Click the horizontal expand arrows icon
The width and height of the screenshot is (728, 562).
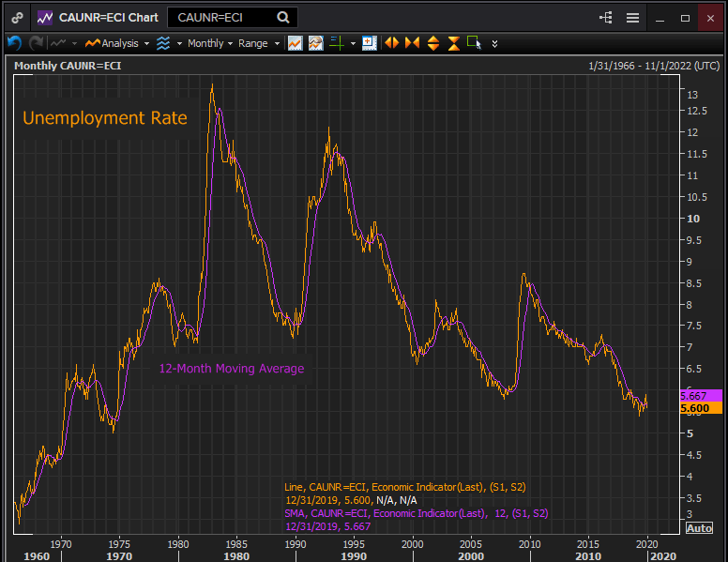pyautogui.click(x=390, y=43)
